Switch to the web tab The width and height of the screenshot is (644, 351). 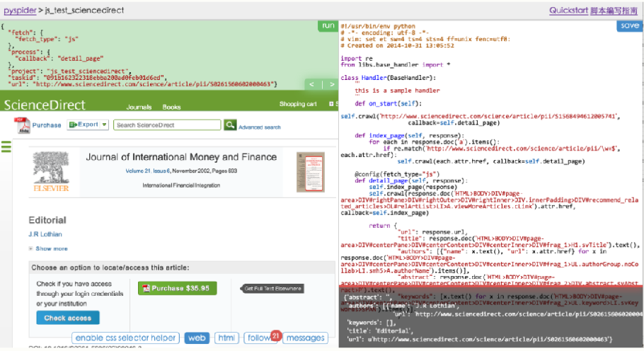(197, 338)
